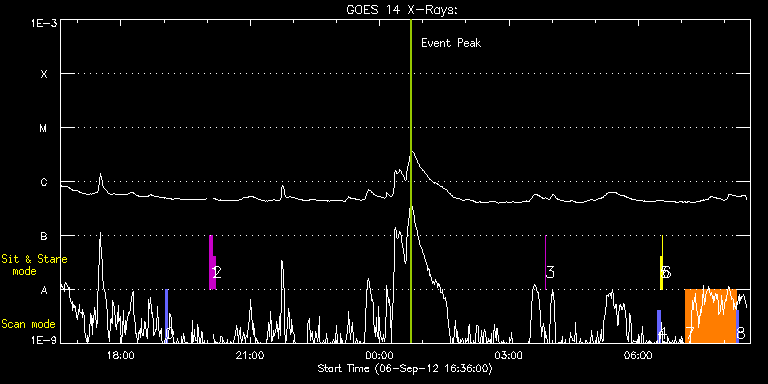Click the M flare class label
Screen dimensions: 768x384
44,128
